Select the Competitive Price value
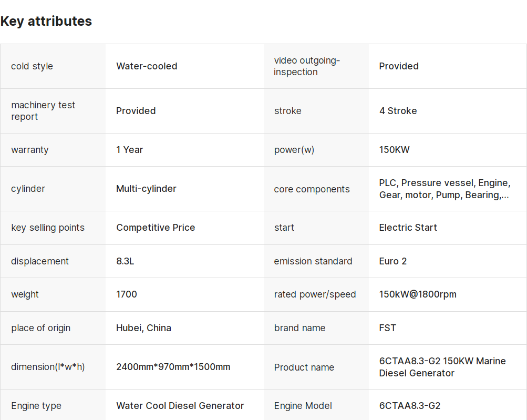 coord(156,228)
